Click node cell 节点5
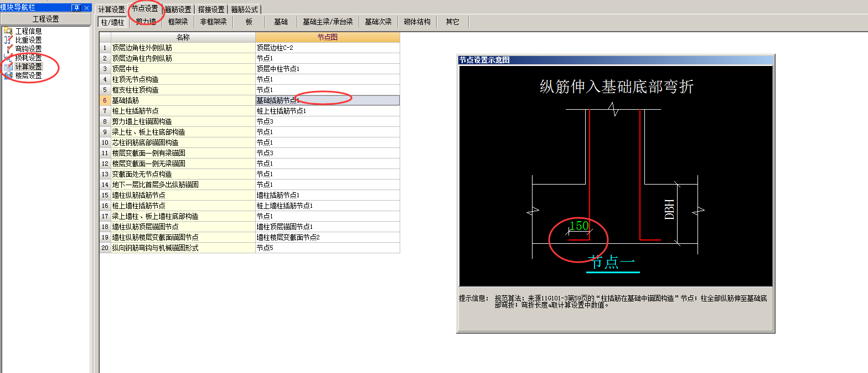The height and width of the screenshot is (373, 868). click(x=328, y=248)
